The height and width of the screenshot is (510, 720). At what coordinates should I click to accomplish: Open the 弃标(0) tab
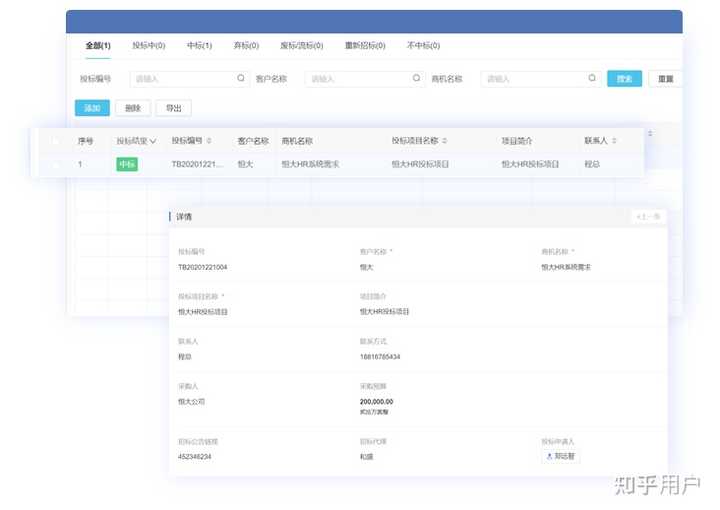coord(246,45)
